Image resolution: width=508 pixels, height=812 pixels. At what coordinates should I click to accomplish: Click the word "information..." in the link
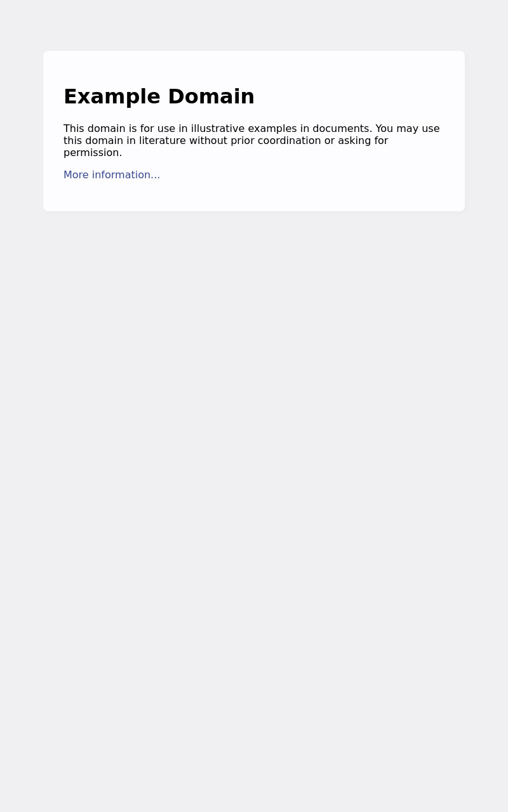(126, 175)
